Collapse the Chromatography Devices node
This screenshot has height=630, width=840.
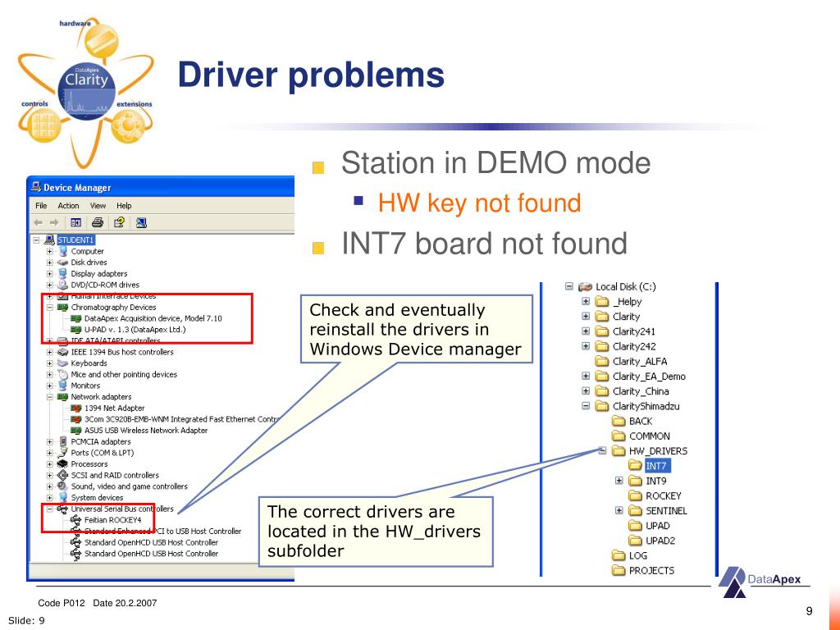click(x=50, y=308)
